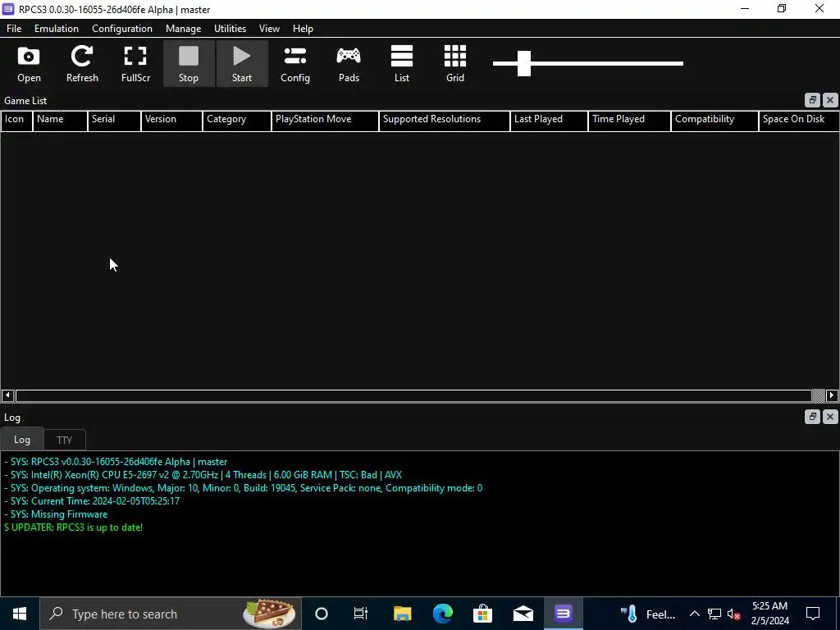
Task: Open Mail app from taskbar
Action: pyautogui.click(x=523, y=614)
